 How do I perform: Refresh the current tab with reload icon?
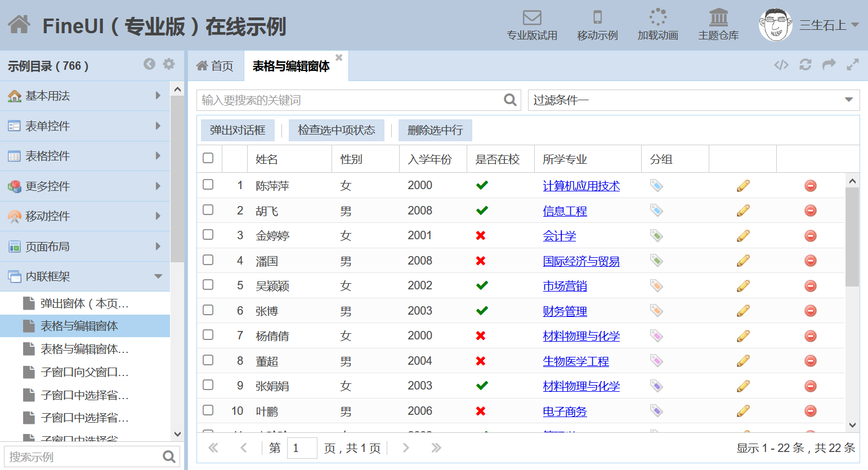806,65
